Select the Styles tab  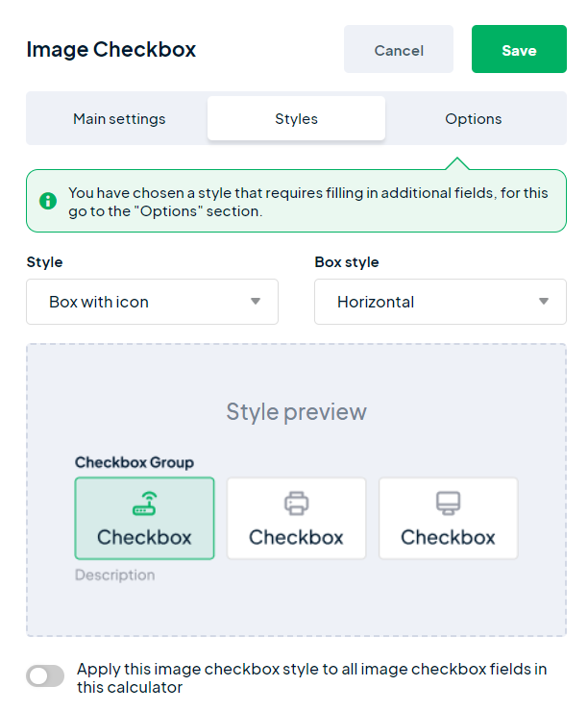pos(297,118)
